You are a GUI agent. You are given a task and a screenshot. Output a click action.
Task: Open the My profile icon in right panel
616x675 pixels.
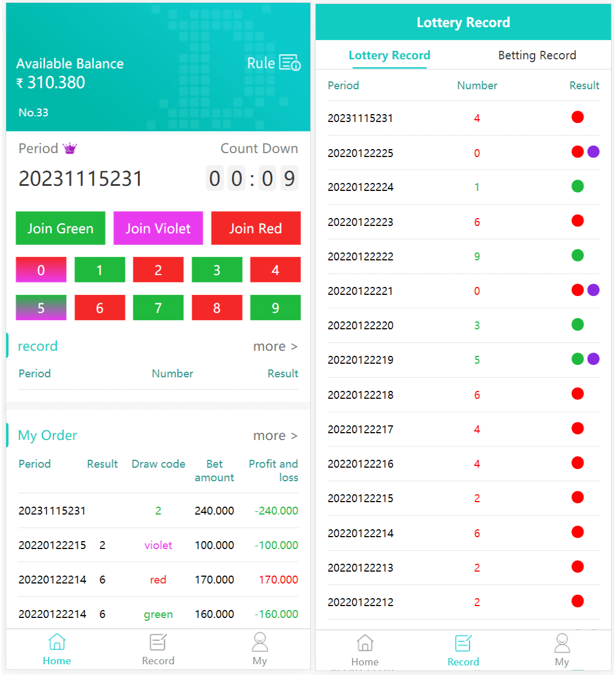pos(562,643)
